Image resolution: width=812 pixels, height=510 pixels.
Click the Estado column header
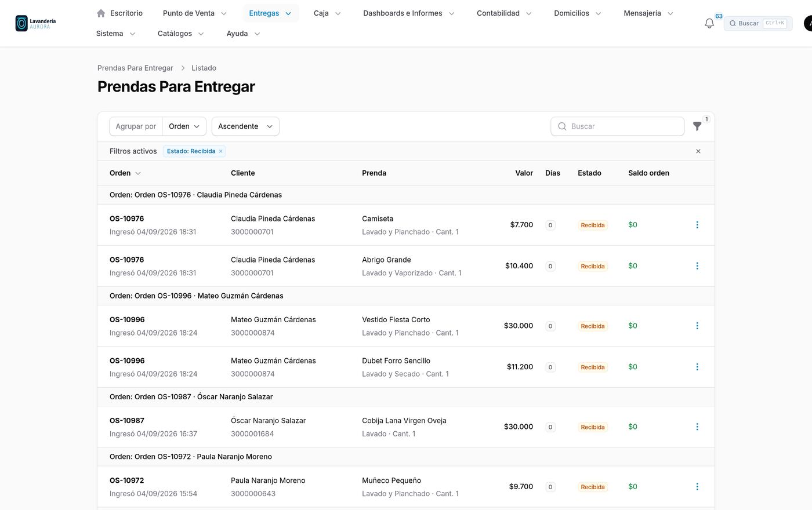point(589,173)
